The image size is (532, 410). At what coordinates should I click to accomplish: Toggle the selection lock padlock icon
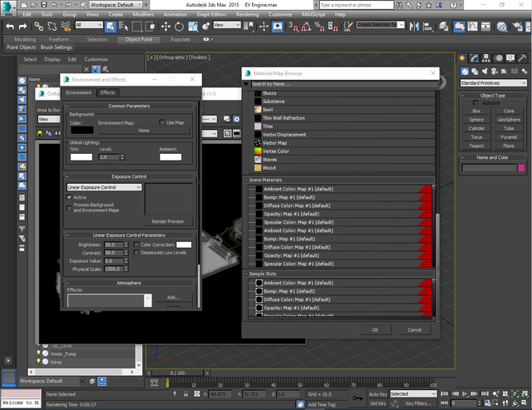click(185, 394)
